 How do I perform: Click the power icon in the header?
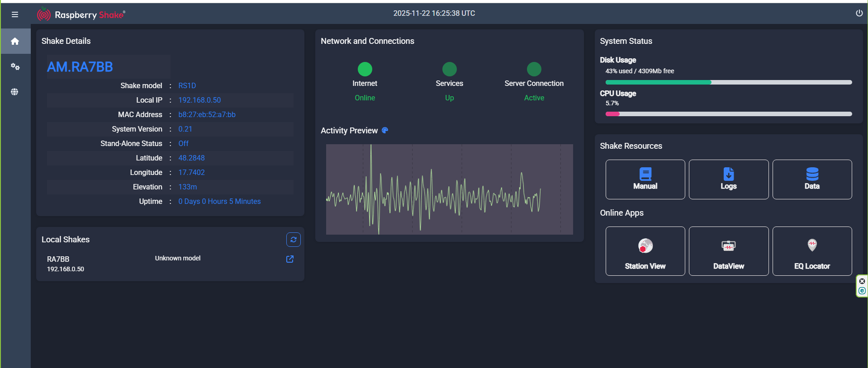859,13
